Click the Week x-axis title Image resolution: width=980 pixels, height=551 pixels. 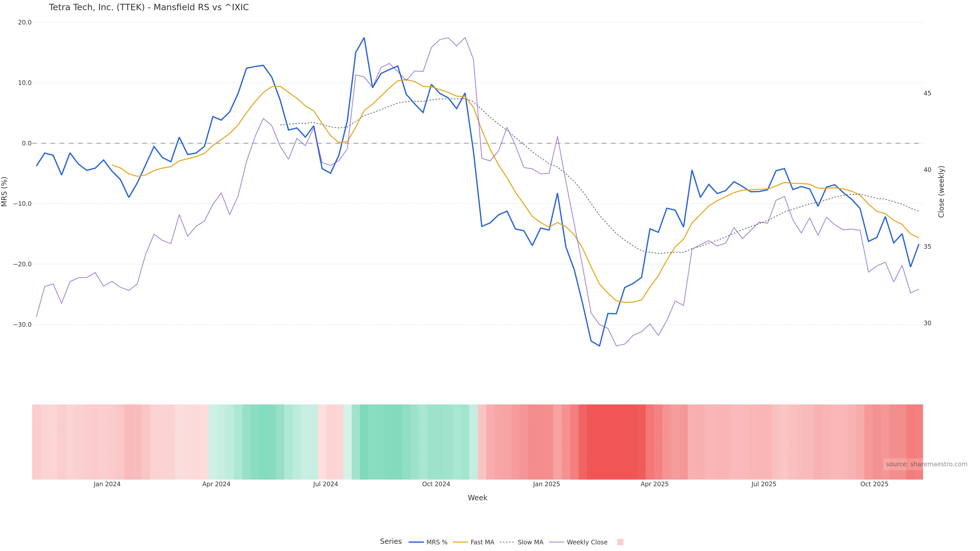tap(477, 498)
